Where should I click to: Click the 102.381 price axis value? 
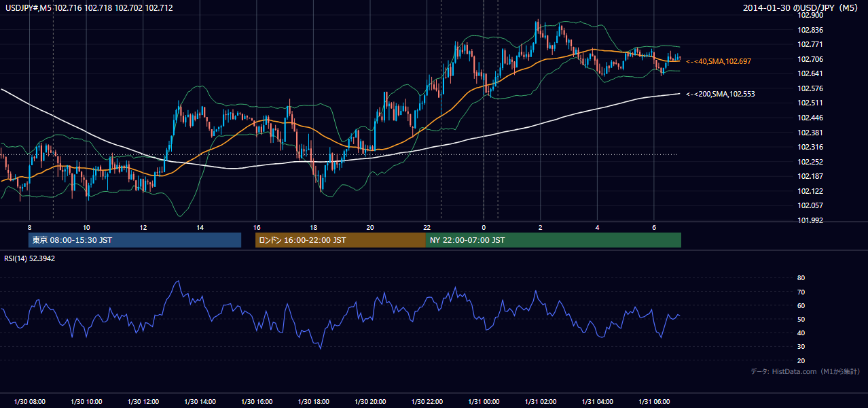(x=810, y=133)
